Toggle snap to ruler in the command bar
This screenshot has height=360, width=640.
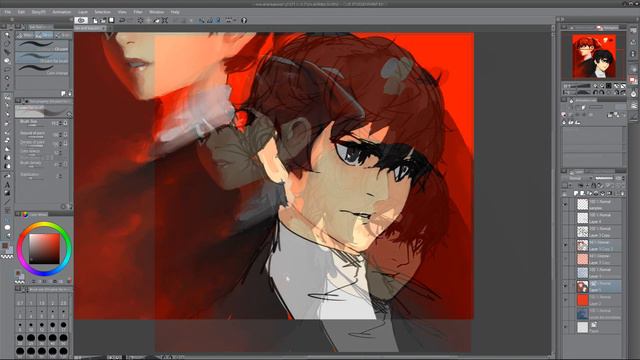point(202,20)
